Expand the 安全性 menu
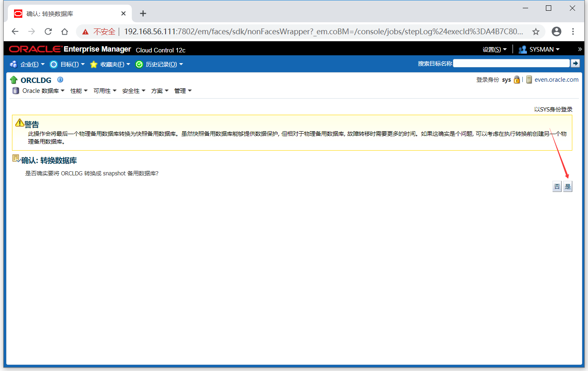Image resolution: width=588 pixels, height=371 pixels. pos(134,91)
